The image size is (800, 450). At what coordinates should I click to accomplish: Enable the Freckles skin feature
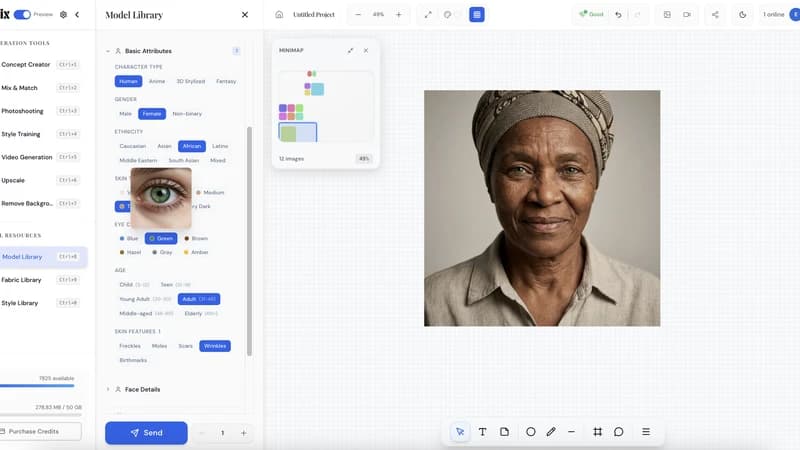click(x=130, y=346)
